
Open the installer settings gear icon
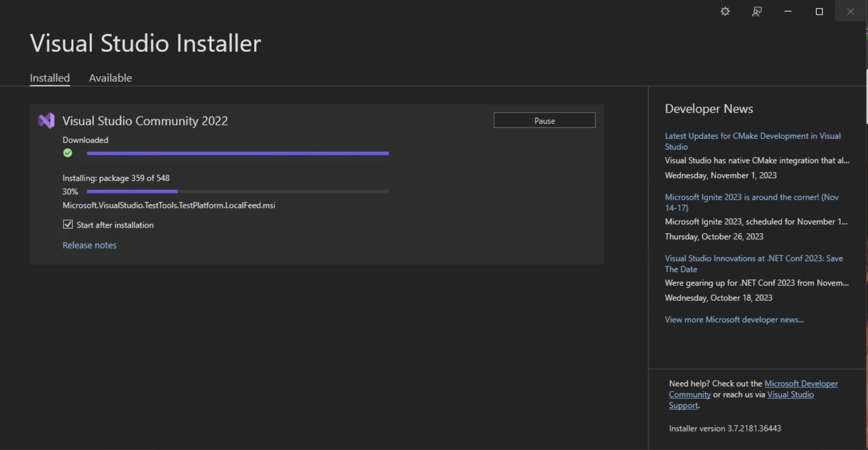pos(725,11)
